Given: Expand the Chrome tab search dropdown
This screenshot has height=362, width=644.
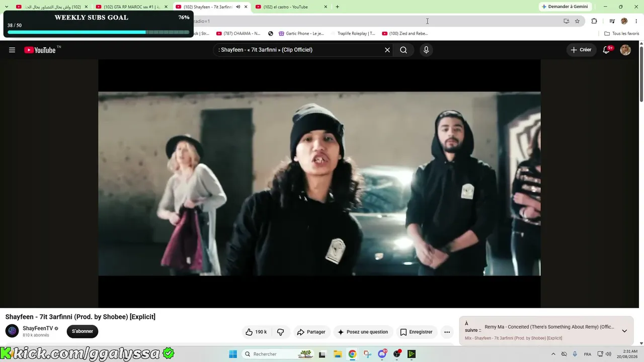Looking at the screenshot, I should pyautogui.click(x=6, y=7).
